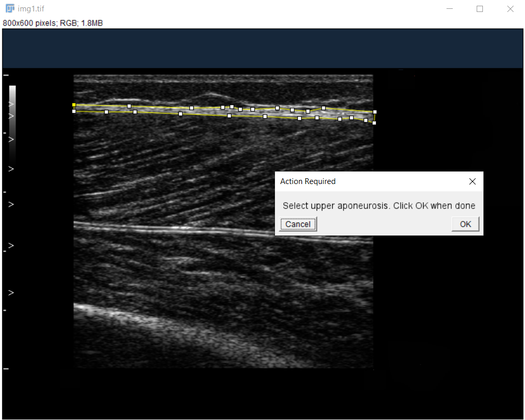The width and height of the screenshot is (525, 420).
Task: Close the img1.tif image window
Action: [x=510, y=9]
